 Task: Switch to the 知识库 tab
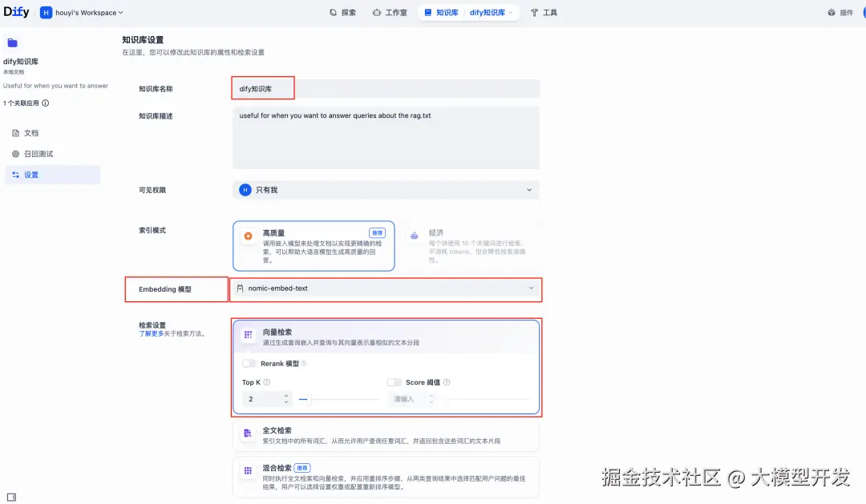441,13
